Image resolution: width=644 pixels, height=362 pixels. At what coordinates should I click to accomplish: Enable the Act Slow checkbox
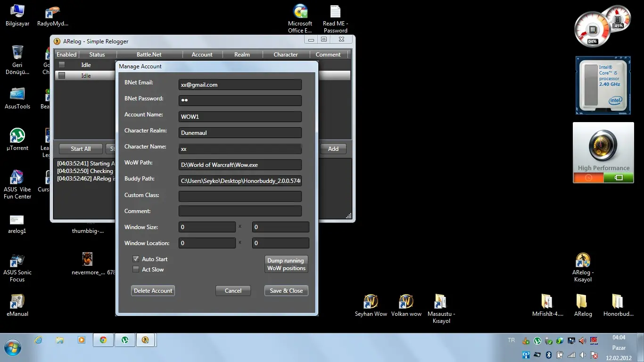point(136,270)
